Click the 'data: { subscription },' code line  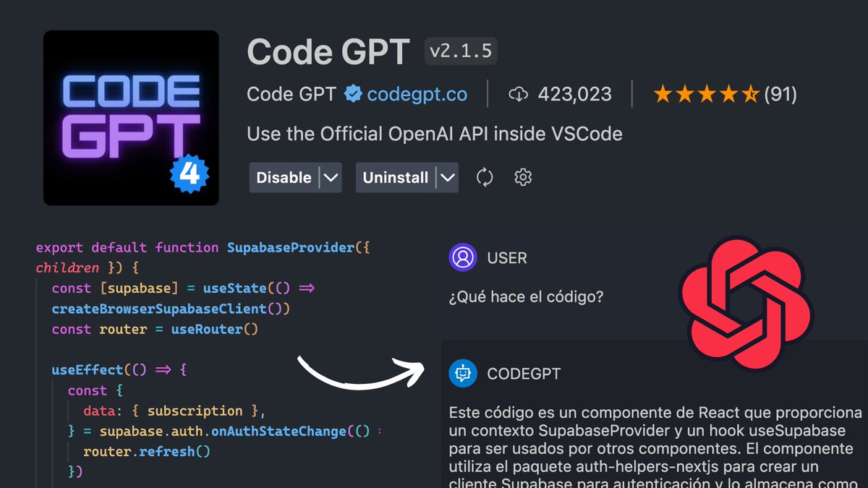(175, 411)
